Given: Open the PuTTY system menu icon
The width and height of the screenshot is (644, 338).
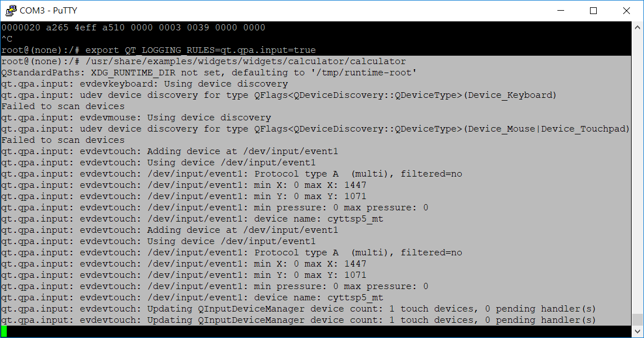Looking at the screenshot, I should coord(12,11).
